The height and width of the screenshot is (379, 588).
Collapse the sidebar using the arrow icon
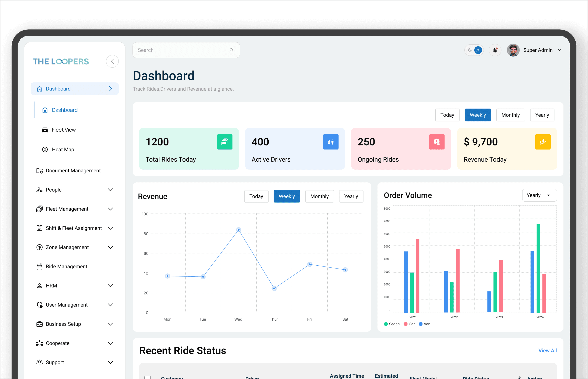(x=112, y=61)
